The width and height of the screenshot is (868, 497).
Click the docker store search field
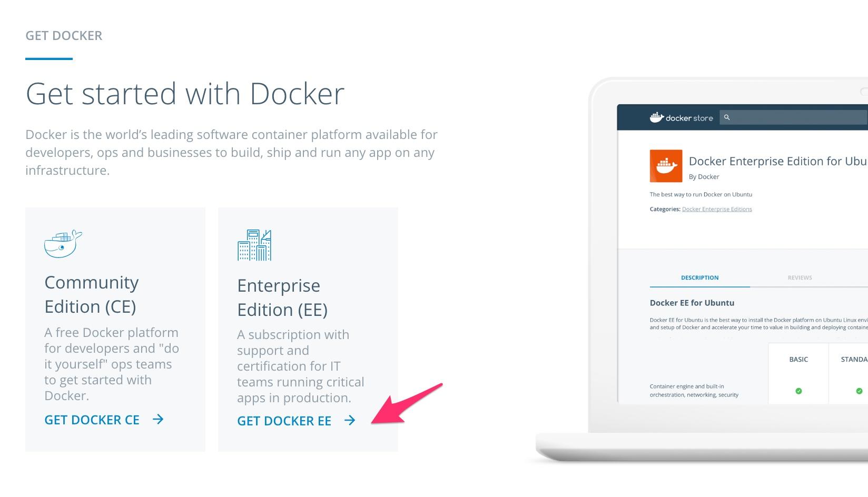pos(794,117)
